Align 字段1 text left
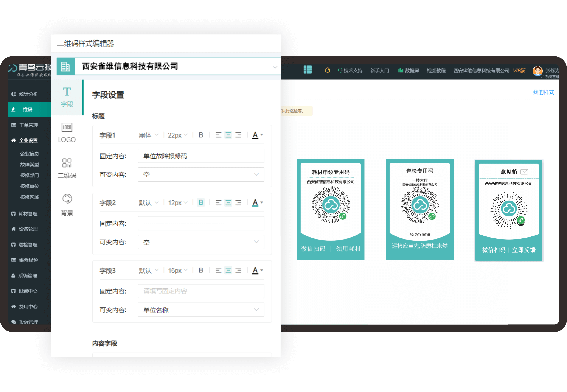 click(x=218, y=135)
